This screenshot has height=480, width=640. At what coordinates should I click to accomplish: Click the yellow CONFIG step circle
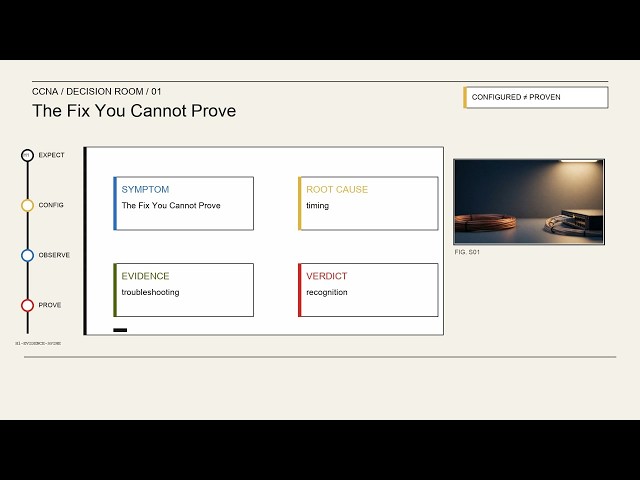(27, 205)
